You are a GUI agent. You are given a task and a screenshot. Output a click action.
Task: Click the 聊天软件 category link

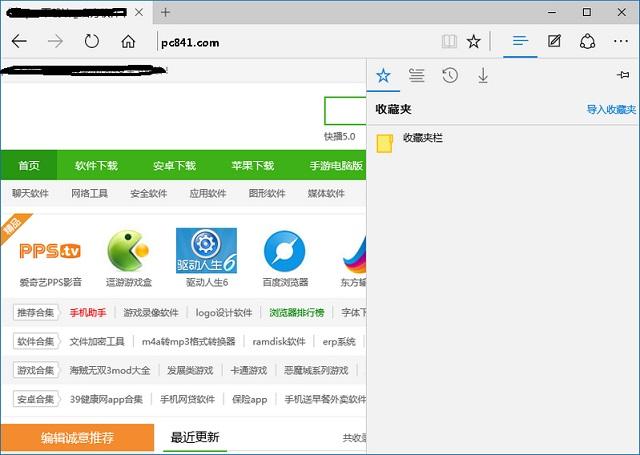(x=30, y=193)
